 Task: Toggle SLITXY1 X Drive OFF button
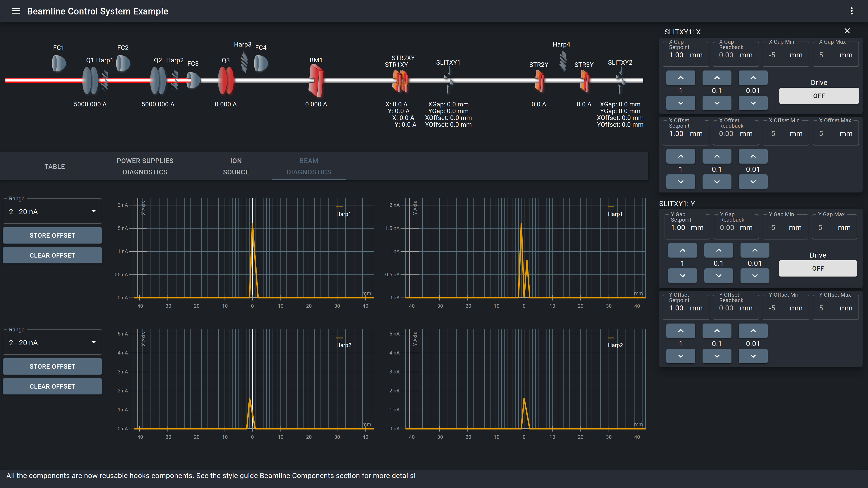point(818,96)
